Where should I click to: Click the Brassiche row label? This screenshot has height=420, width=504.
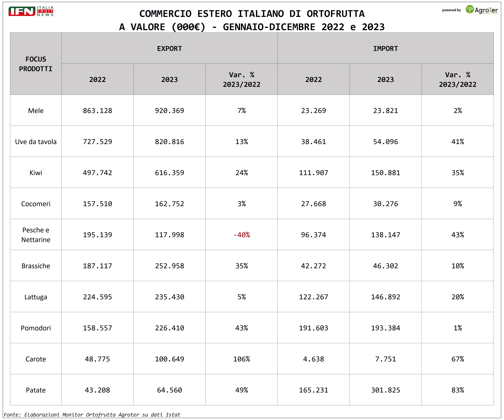coord(36,266)
